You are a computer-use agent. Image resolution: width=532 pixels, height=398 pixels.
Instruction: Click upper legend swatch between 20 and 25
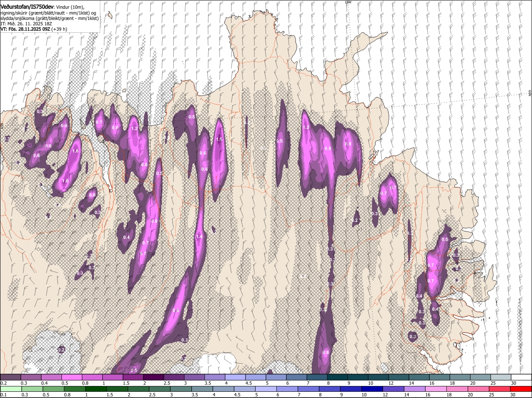pyautogui.click(x=480, y=377)
